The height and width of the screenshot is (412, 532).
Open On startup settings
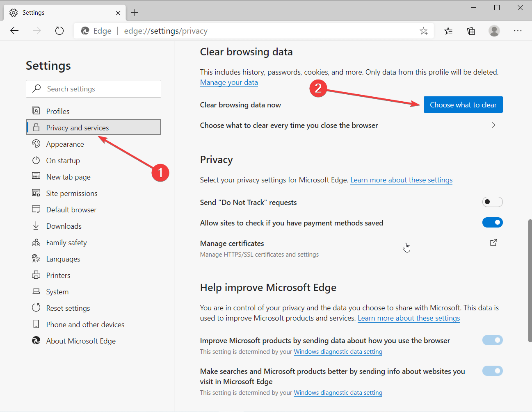[94, 160]
